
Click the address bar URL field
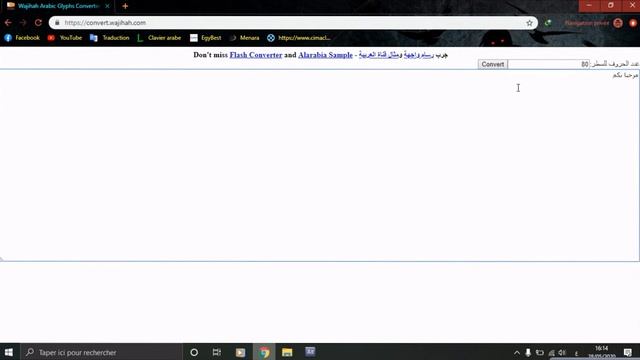293,23
